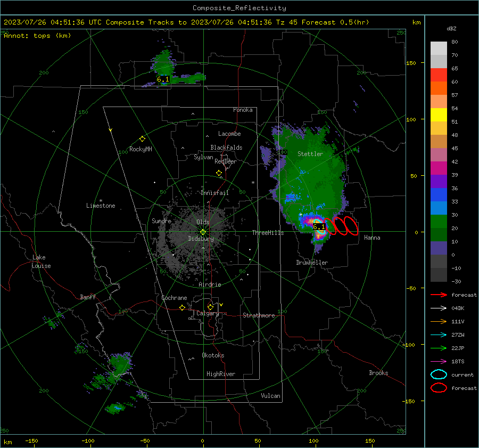
Task: Click the Sylvan town label
Action: (x=203, y=157)
